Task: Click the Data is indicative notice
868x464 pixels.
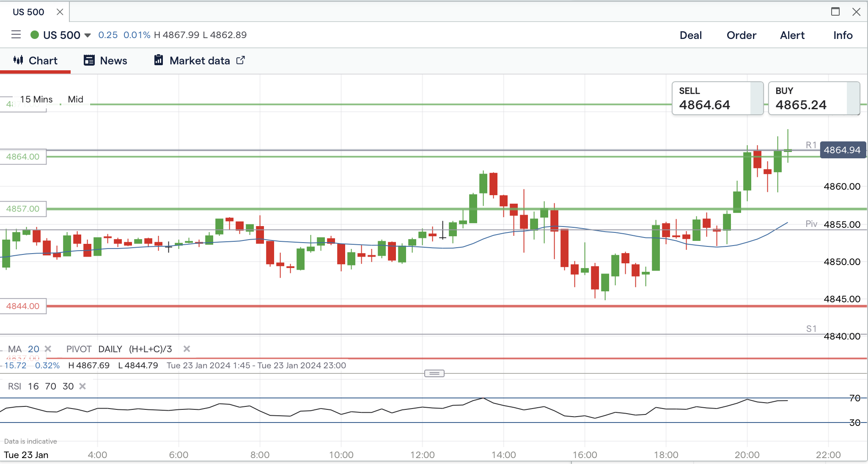Action: click(x=30, y=441)
